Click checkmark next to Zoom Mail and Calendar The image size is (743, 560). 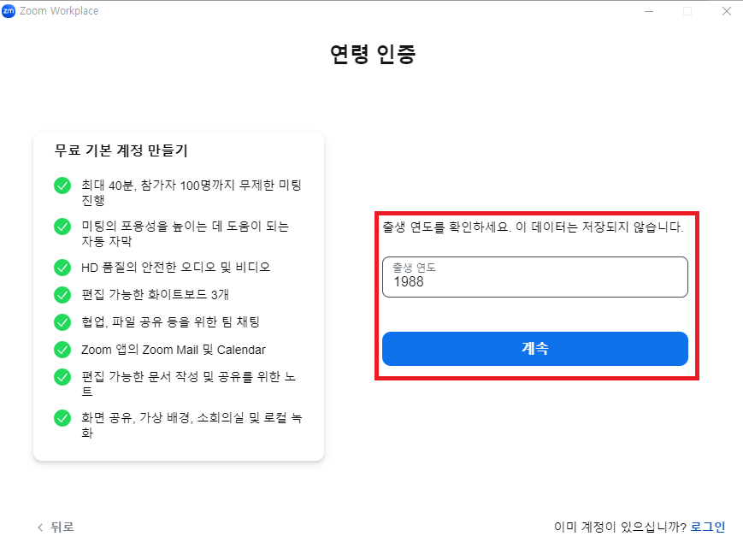coord(62,349)
